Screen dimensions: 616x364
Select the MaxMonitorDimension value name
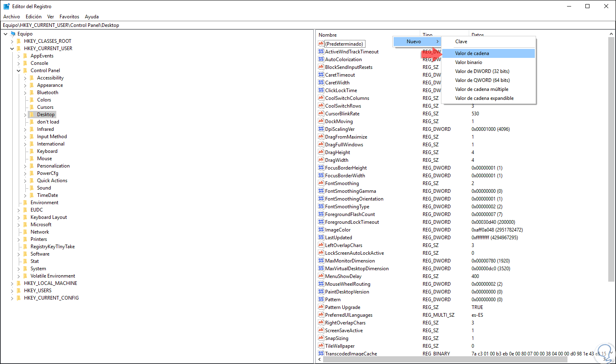click(x=350, y=261)
